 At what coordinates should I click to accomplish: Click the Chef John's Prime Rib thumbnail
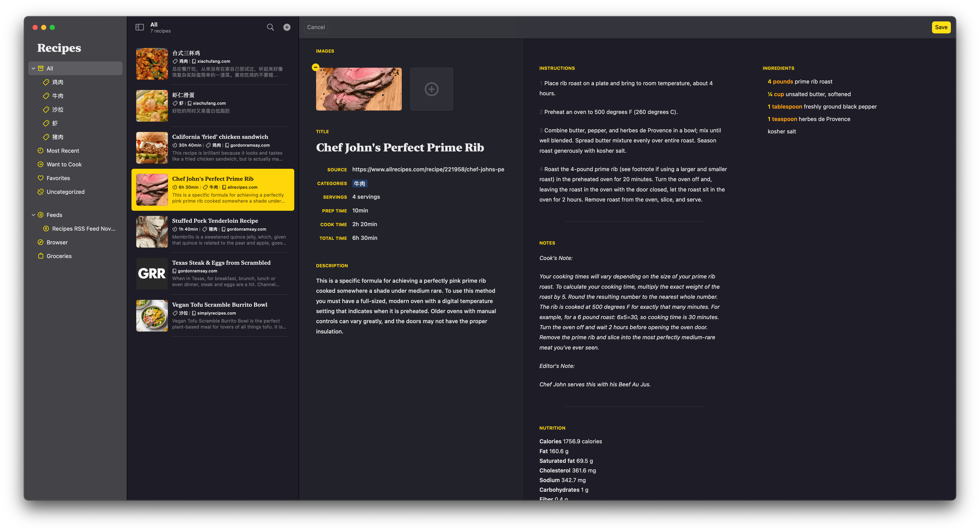coord(151,189)
